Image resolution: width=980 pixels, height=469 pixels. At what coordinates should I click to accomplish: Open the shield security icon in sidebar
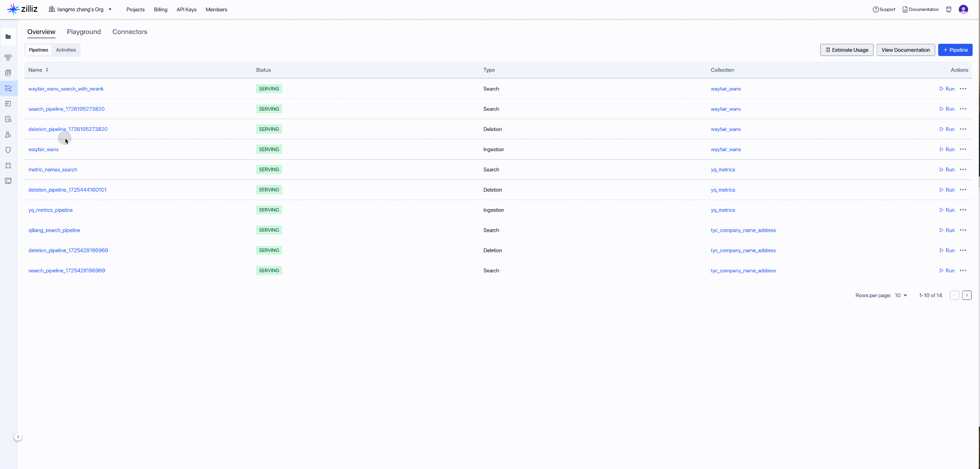click(x=8, y=150)
